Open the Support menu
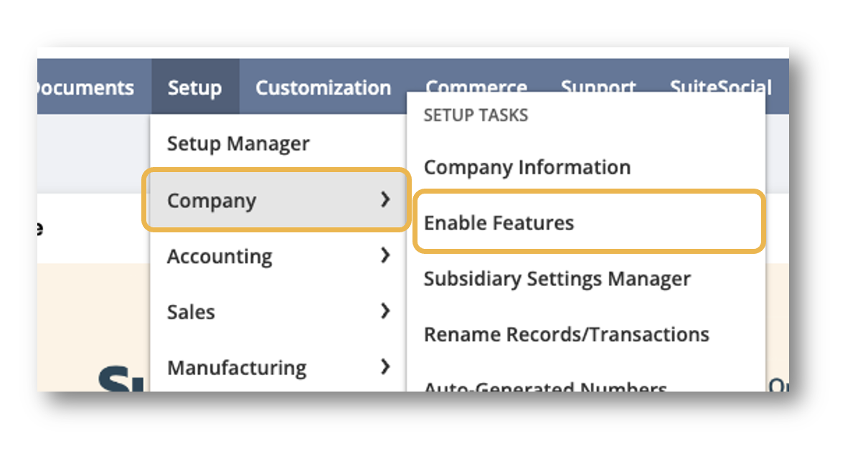 [598, 86]
